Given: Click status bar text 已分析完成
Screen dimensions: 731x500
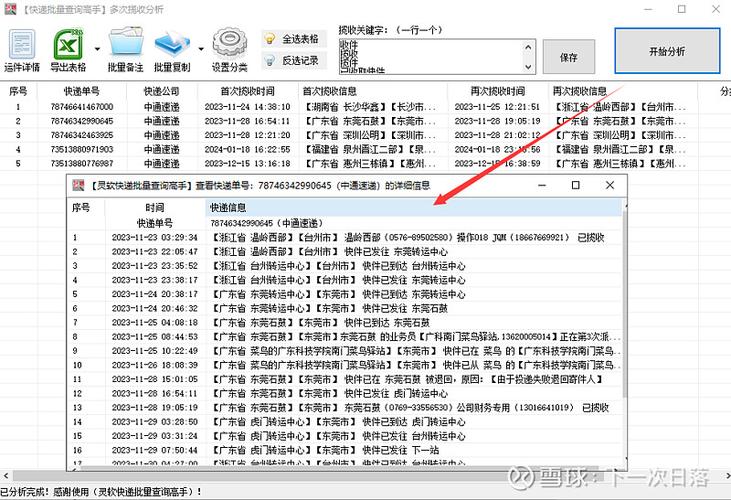Looking at the screenshot, I should click(23, 492).
